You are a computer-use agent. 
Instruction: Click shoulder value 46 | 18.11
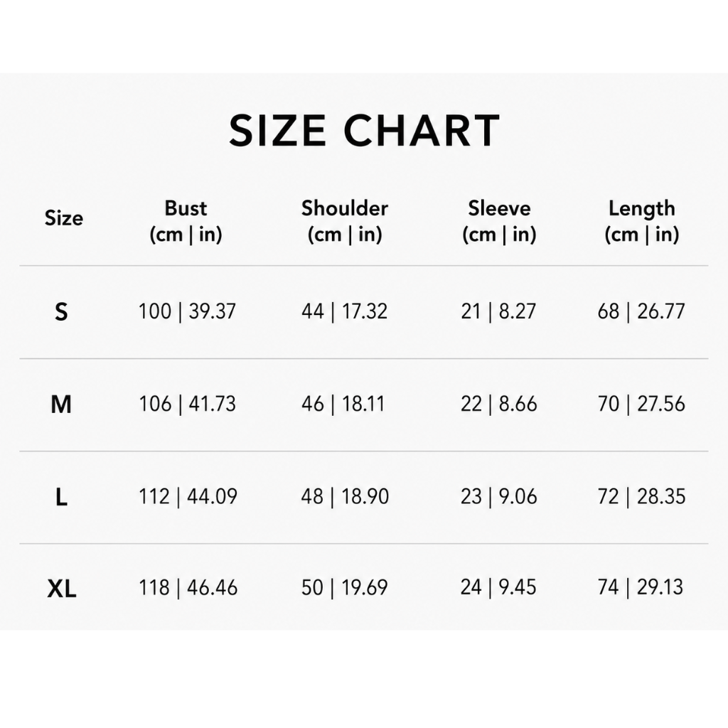click(x=343, y=404)
